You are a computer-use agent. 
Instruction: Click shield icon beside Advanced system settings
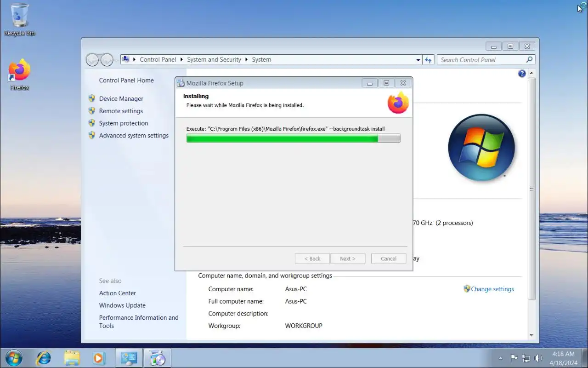point(92,135)
